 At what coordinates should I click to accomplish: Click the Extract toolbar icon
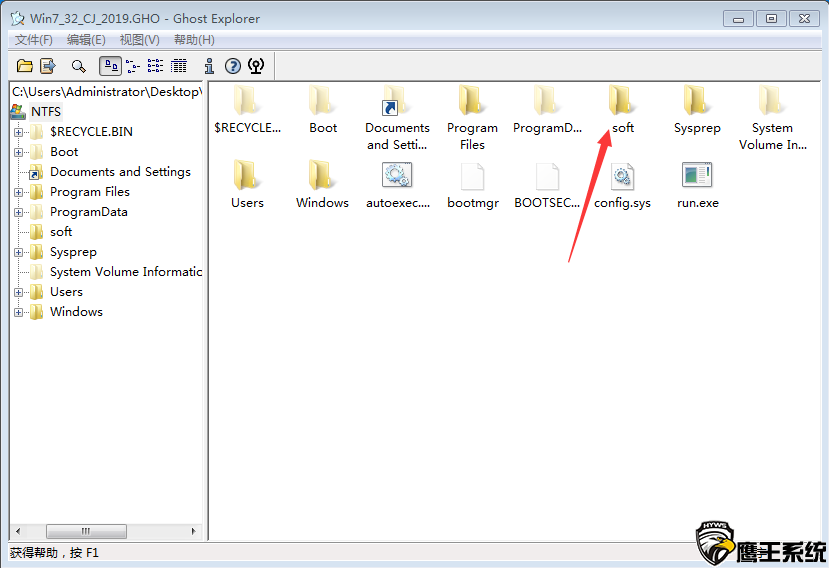pyautogui.click(x=48, y=66)
